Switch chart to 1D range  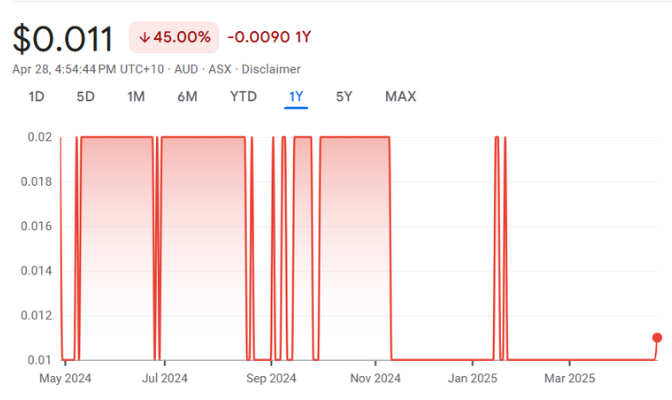coord(36,96)
